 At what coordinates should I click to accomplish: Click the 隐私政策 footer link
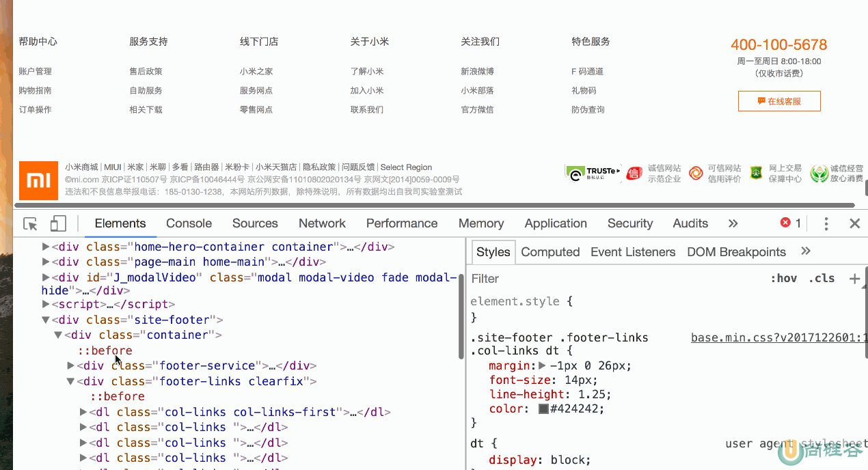pos(319,167)
